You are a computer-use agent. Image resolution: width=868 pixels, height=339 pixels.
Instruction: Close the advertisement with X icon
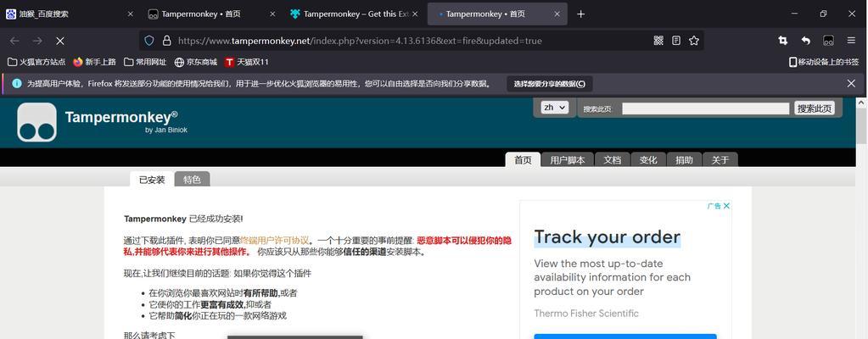(727, 206)
